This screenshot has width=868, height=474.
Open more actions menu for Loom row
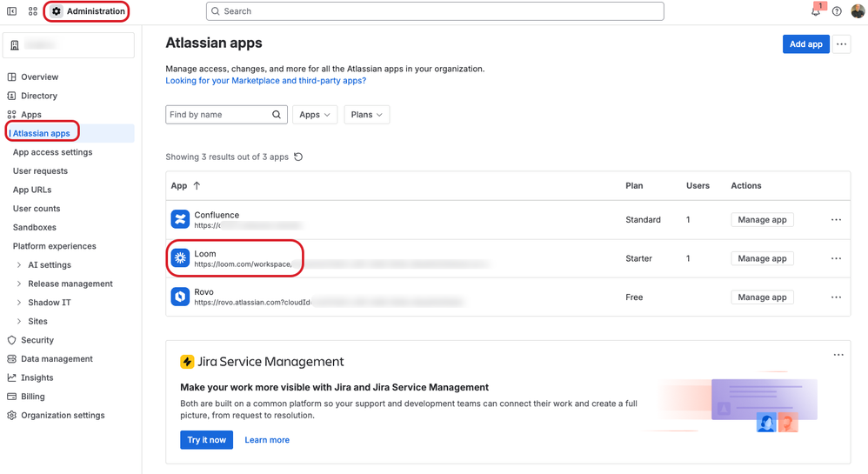coord(836,258)
